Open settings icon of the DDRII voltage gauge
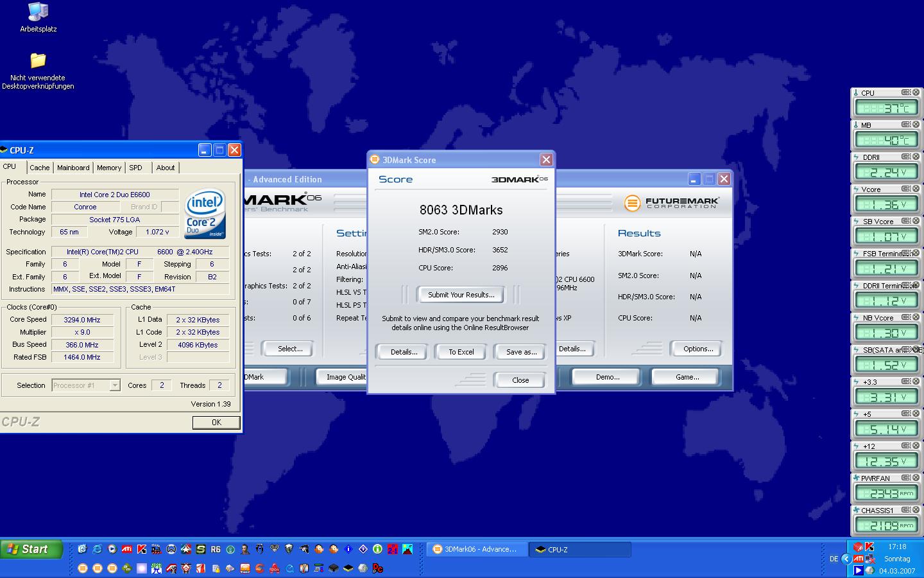 coord(906,157)
